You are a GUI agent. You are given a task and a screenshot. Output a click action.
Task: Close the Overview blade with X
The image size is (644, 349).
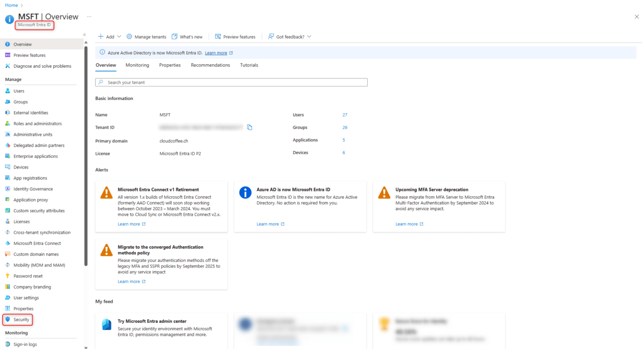coord(636,17)
